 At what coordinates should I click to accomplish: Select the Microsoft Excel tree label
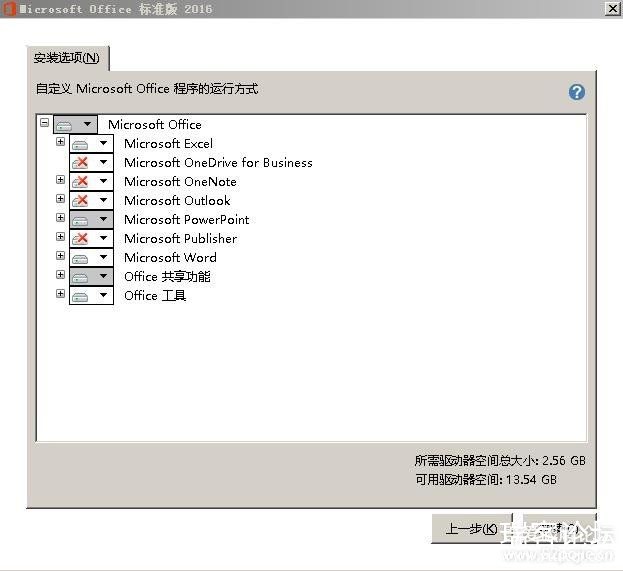[x=168, y=143]
